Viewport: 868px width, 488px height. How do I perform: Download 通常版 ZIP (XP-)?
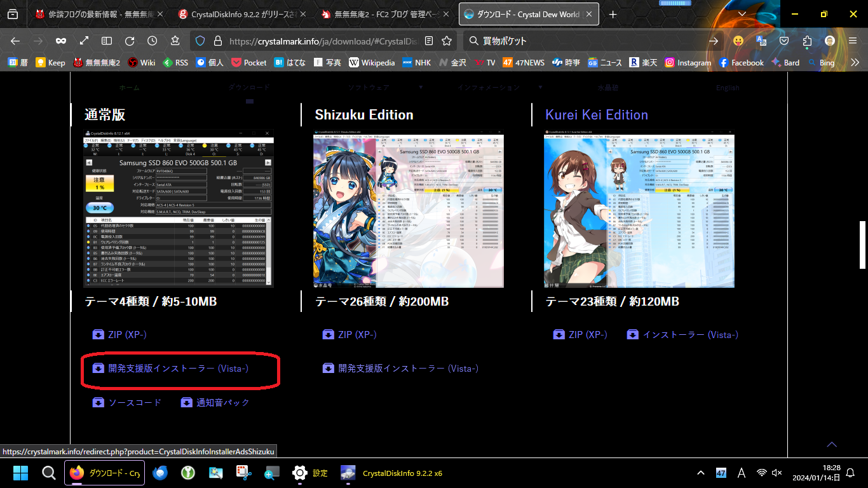[119, 334]
